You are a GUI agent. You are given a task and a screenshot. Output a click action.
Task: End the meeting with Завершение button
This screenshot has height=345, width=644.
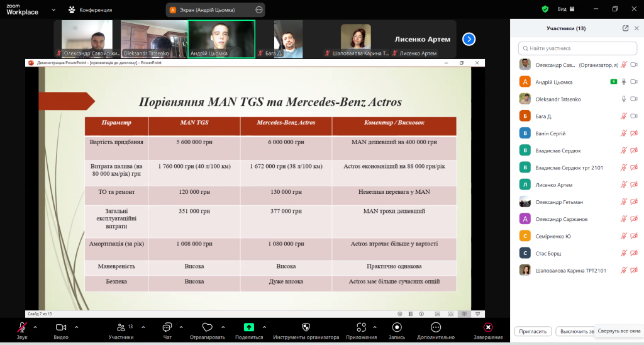click(488, 331)
